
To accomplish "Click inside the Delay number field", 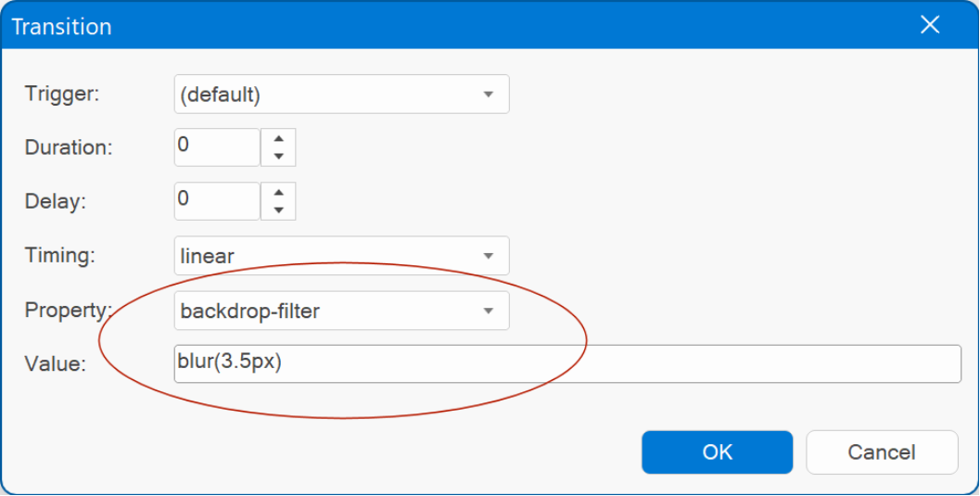I will coord(217,201).
